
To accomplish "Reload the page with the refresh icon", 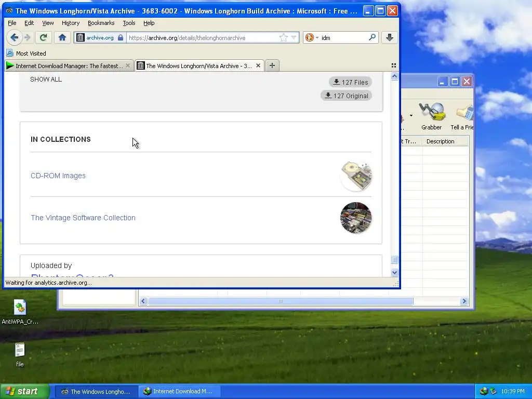I will pos(43,37).
